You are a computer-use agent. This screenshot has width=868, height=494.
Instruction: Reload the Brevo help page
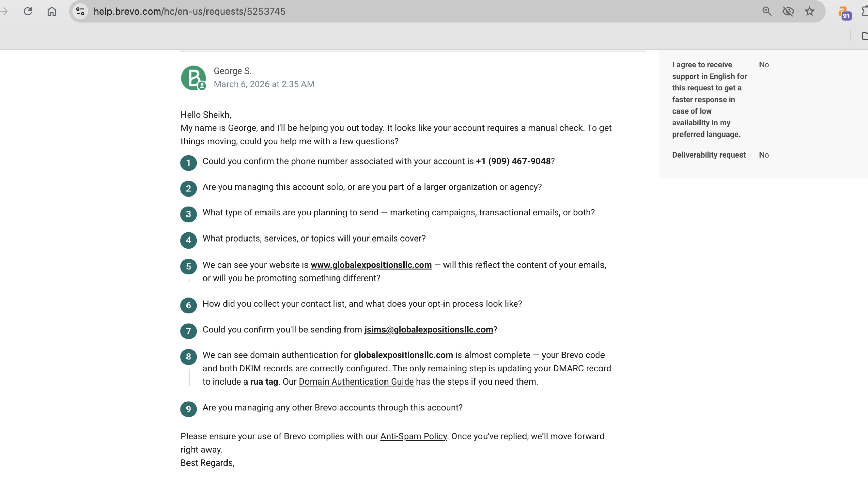28,12
